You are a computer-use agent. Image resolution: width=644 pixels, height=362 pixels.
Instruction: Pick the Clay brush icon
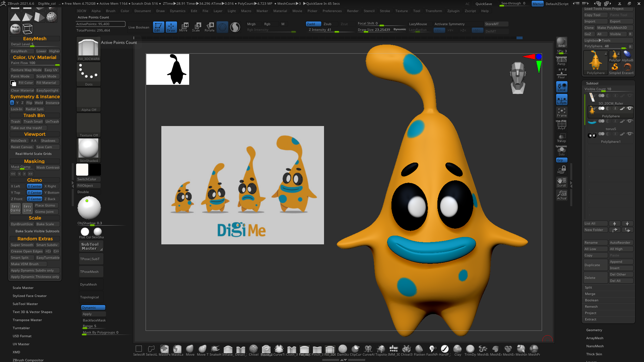(458, 349)
